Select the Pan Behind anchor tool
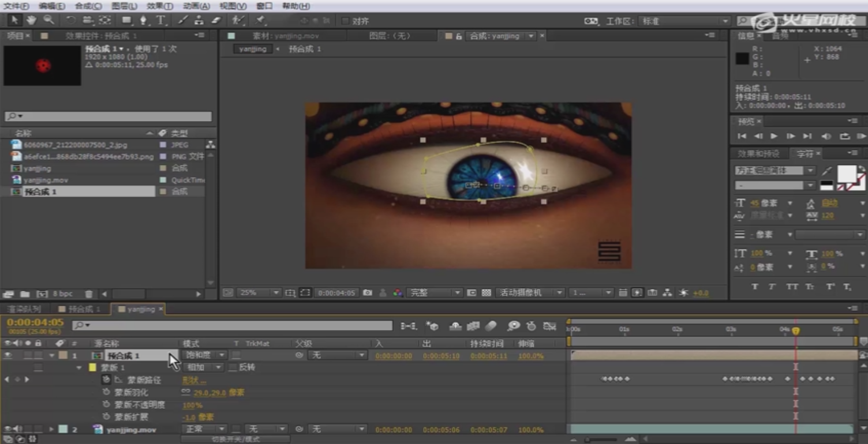868x444 pixels. click(x=104, y=20)
